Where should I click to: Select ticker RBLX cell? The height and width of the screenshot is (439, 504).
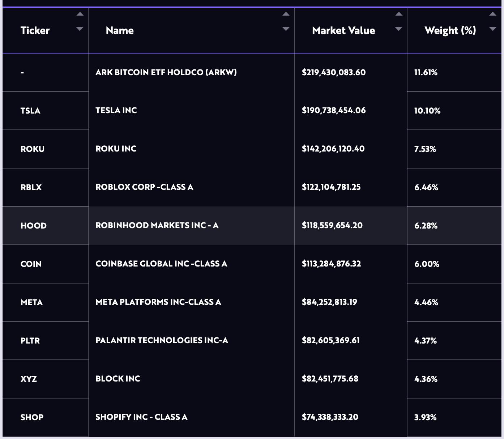point(46,187)
